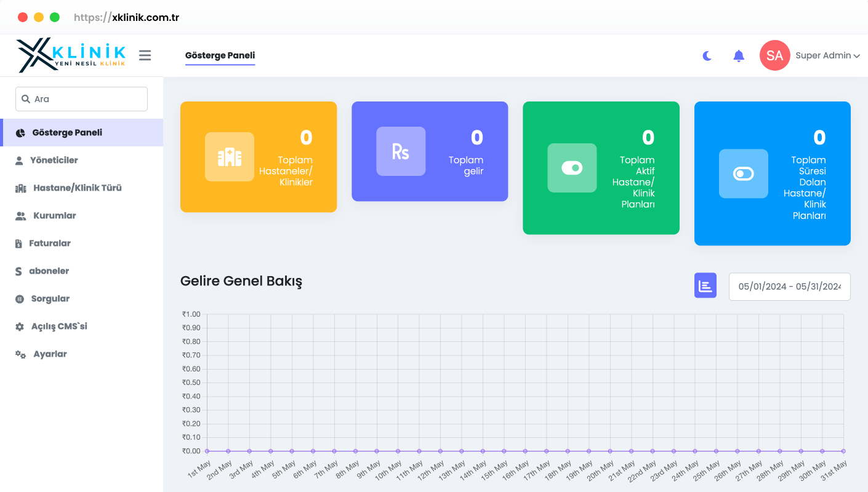Click the SA user avatar
This screenshot has height=492, width=868.
click(x=775, y=55)
